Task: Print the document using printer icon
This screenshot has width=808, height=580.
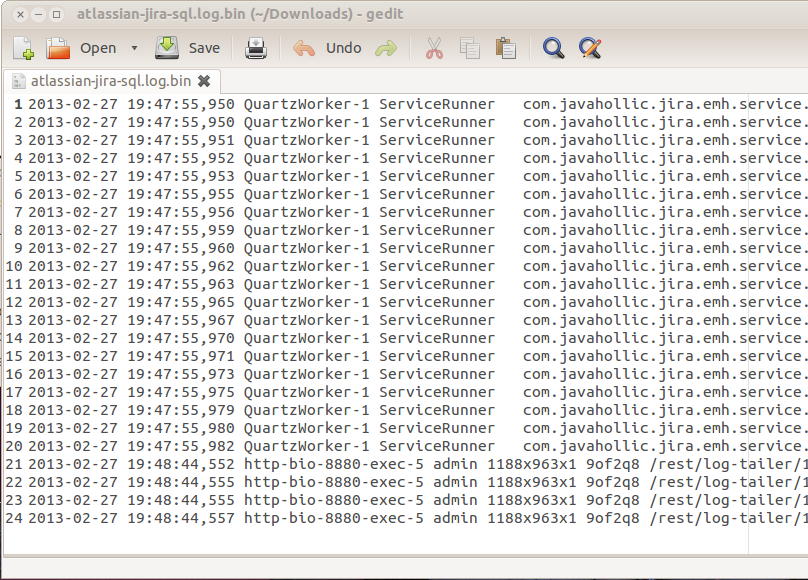Action: pyautogui.click(x=256, y=48)
